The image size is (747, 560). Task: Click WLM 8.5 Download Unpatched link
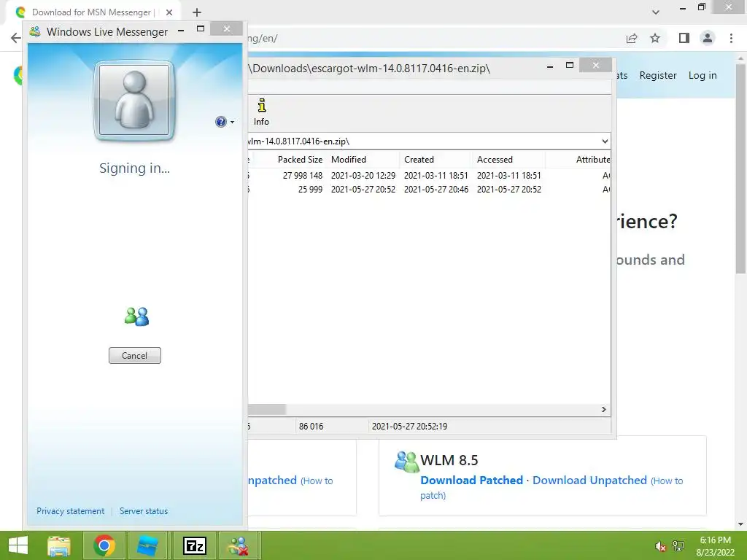tap(589, 480)
